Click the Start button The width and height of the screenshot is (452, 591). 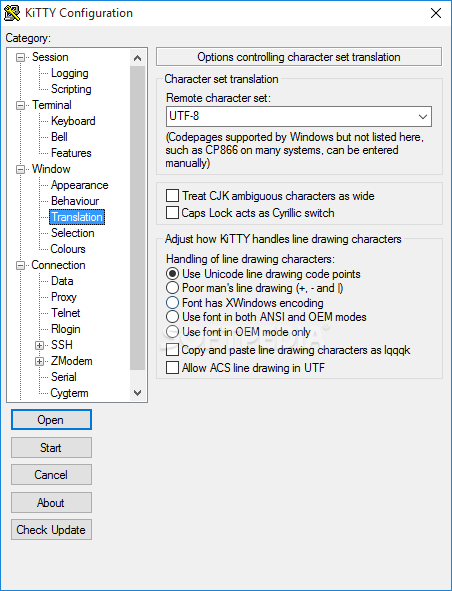point(51,448)
